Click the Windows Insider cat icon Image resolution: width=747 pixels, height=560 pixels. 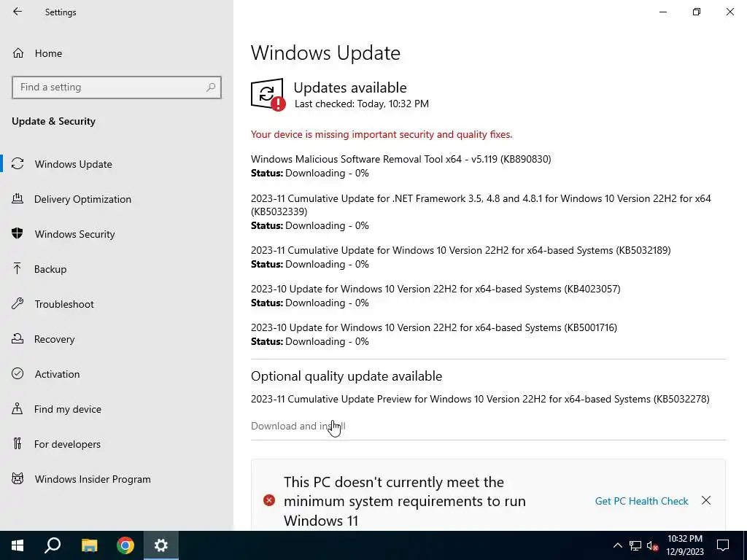click(x=18, y=478)
